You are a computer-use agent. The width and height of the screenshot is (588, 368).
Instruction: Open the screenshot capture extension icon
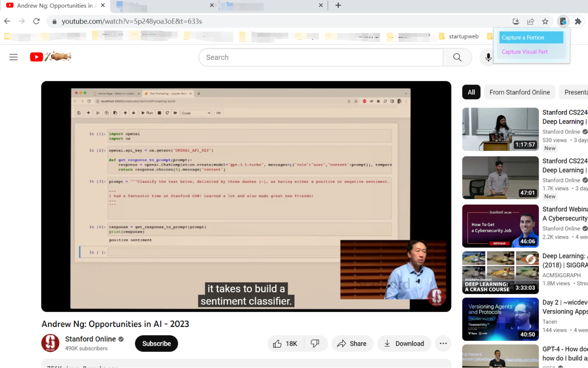coord(563,21)
